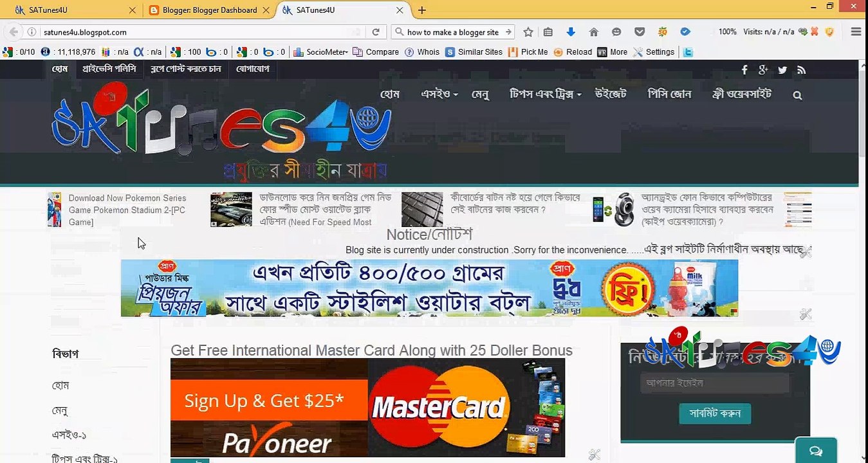Image resolution: width=868 pixels, height=463 pixels.
Task: Expand the এসইও dropdown menu
Action: point(439,94)
